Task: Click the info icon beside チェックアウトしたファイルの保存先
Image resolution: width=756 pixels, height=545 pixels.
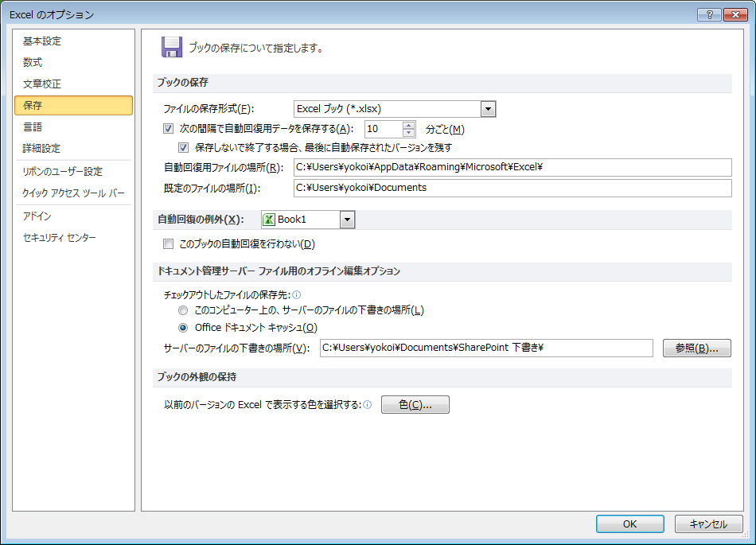Action: 297,294
